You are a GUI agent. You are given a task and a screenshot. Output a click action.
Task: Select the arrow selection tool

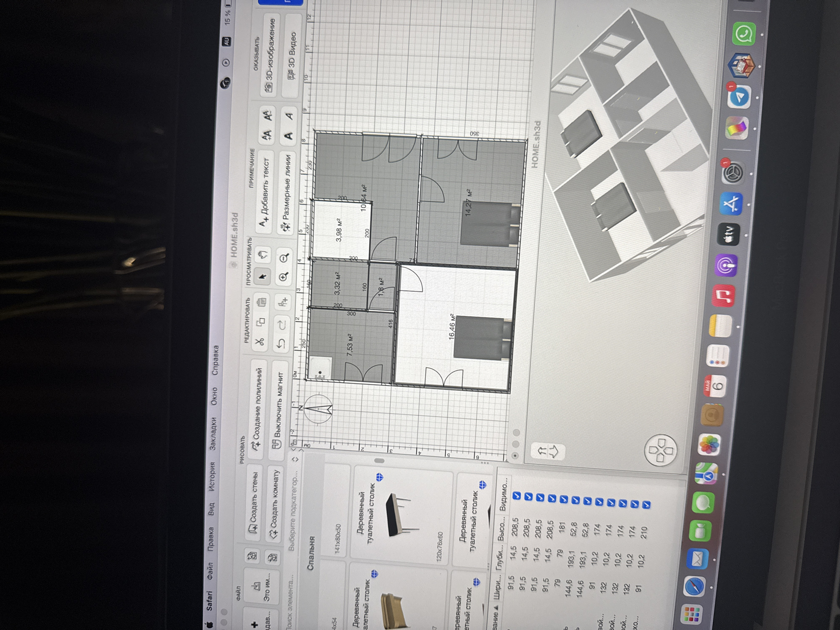tap(263, 276)
